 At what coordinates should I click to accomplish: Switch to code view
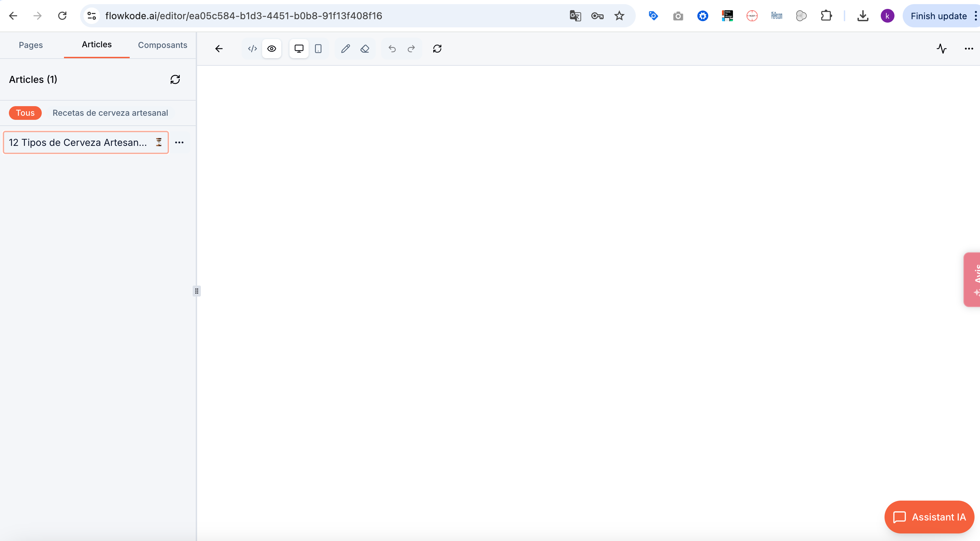[x=253, y=49]
